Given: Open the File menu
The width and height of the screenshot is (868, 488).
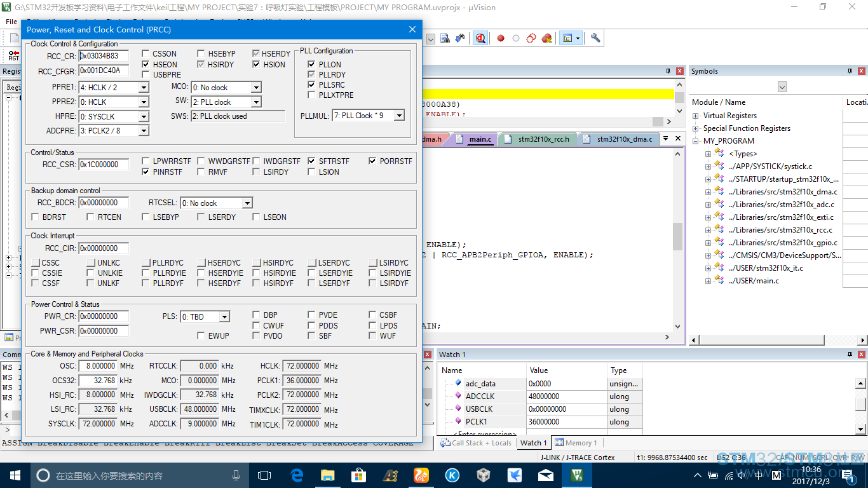Looking at the screenshot, I should (x=11, y=22).
